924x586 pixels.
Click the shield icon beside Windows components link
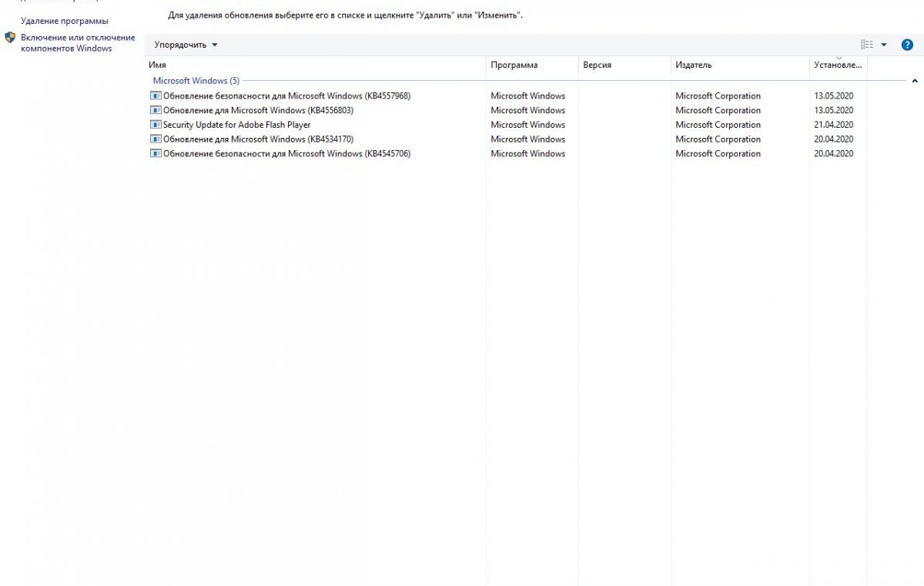[x=10, y=37]
